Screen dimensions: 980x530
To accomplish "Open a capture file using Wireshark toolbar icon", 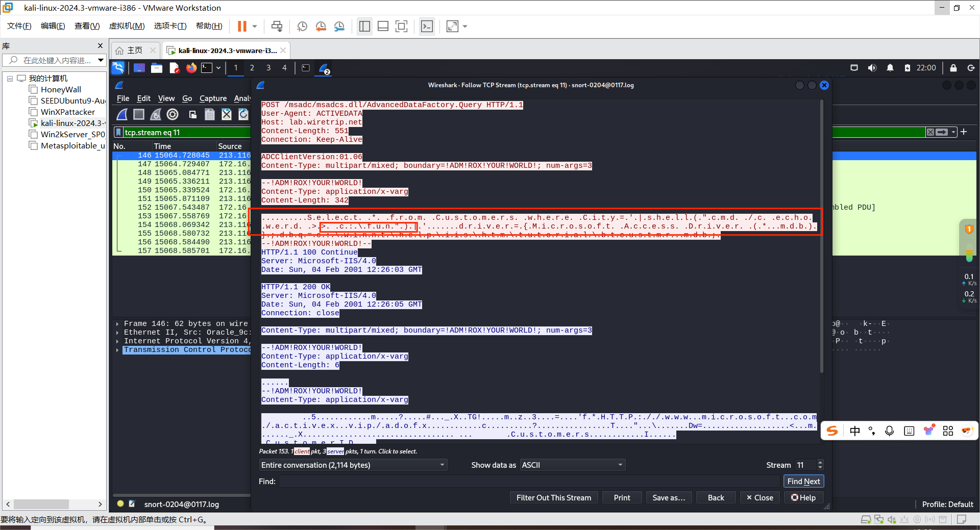I will click(x=192, y=114).
